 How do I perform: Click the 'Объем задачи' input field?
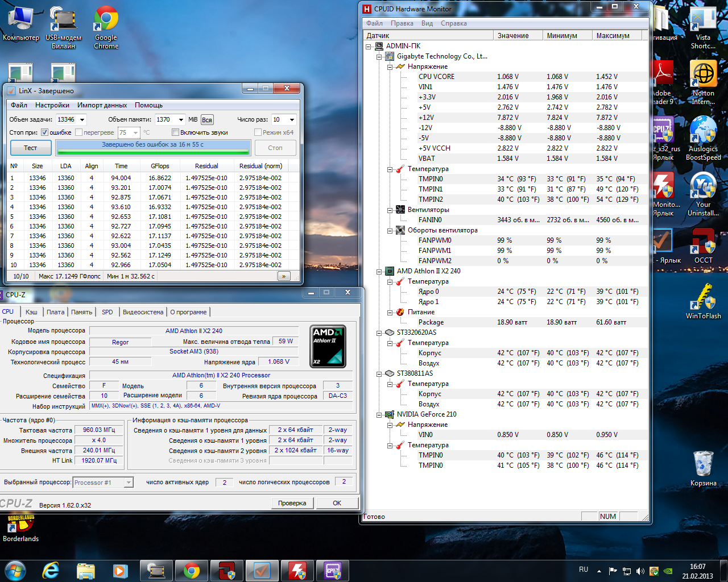(66, 119)
